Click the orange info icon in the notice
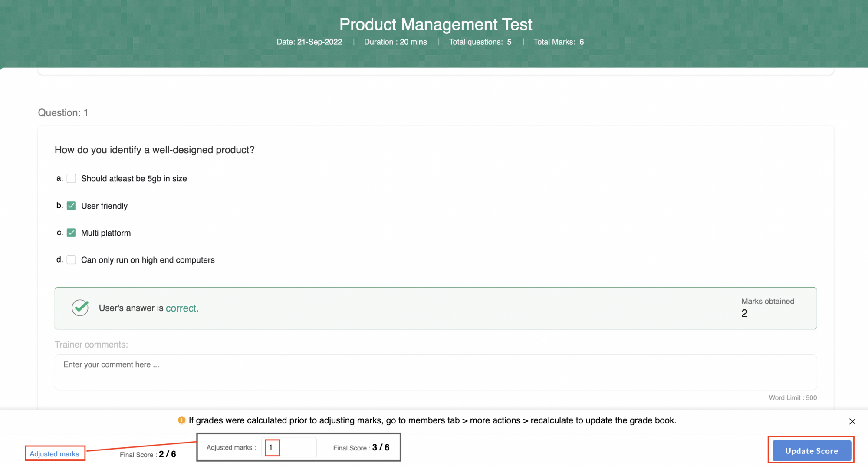This screenshot has height=466, width=868. 181,420
